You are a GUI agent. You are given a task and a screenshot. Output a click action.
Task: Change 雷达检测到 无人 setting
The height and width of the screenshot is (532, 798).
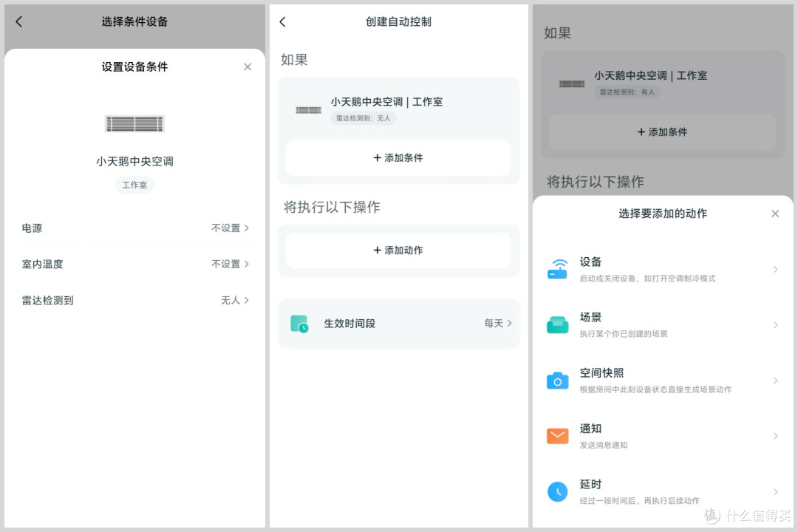click(235, 300)
